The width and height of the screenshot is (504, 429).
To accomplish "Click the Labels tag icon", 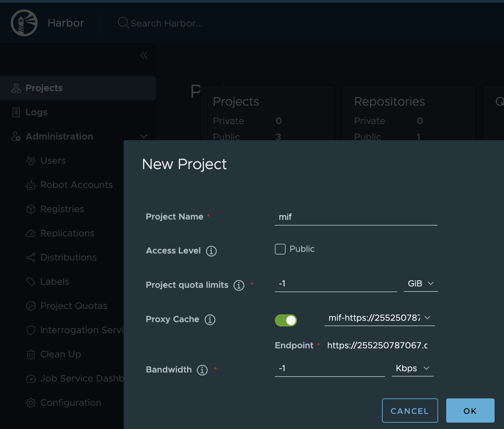I will 31,281.
